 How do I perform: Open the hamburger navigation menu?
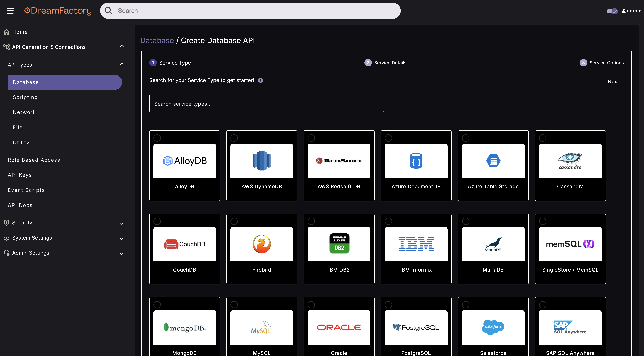10,11
